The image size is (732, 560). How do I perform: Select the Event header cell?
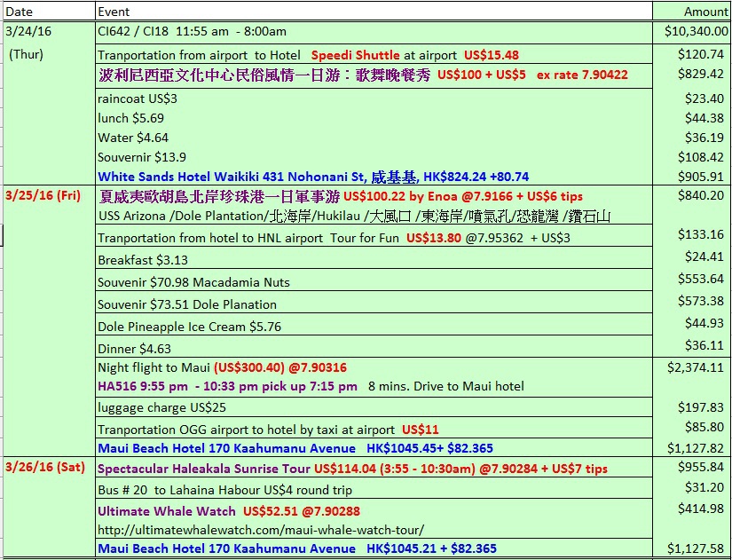click(374, 12)
